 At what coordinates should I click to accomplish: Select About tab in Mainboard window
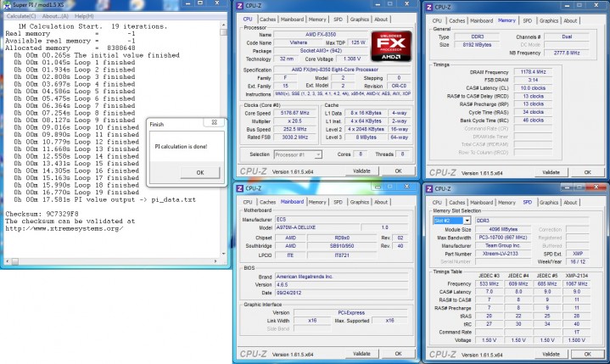click(381, 202)
